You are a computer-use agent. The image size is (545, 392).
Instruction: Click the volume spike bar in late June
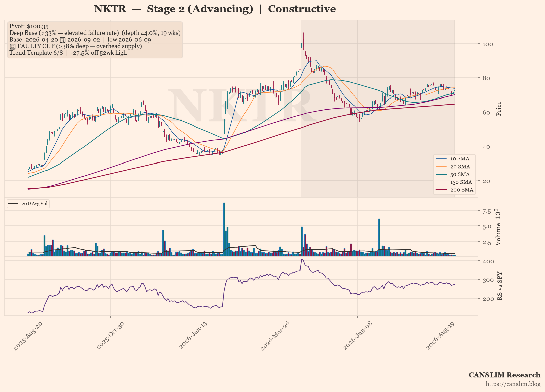tap(379, 237)
